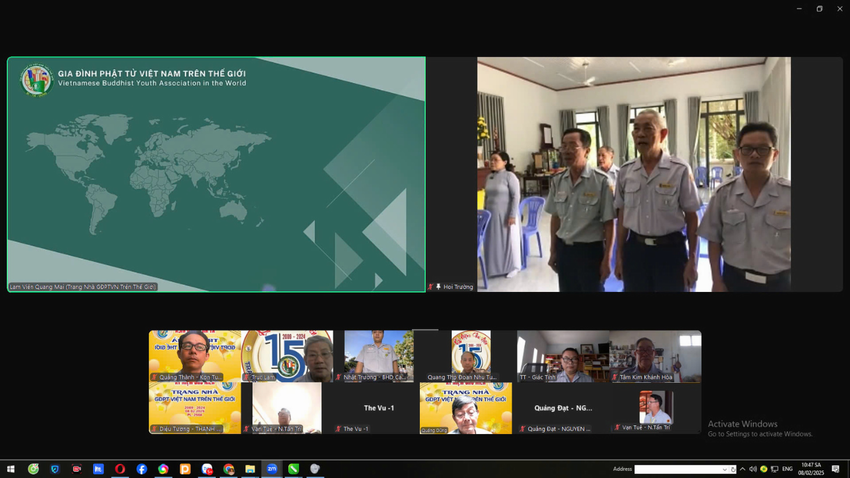850x478 pixels.
Task: Open Chrome with the profile picture in the taskbar
Action: [229, 469]
